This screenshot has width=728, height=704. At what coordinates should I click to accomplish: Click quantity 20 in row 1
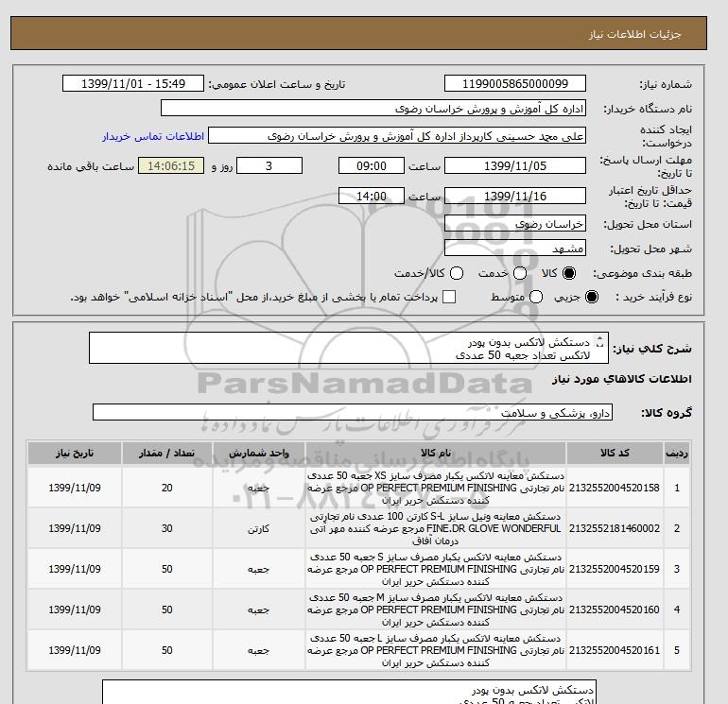[167, 488]
